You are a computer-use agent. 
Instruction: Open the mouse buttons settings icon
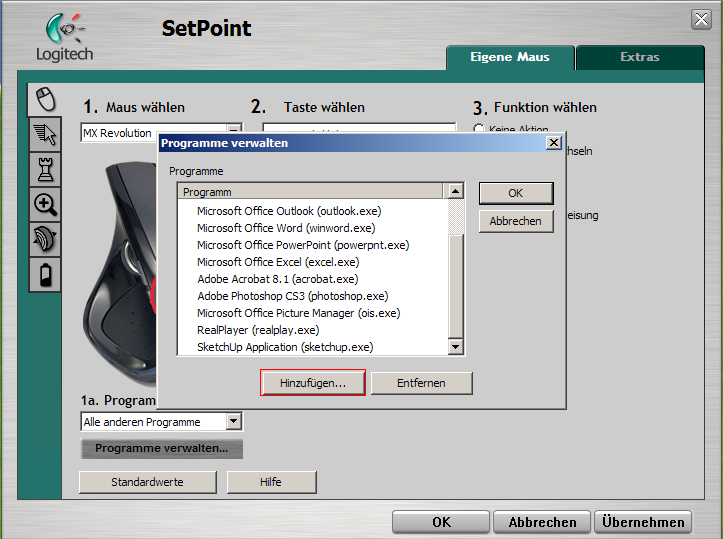[x=45, y=99]
